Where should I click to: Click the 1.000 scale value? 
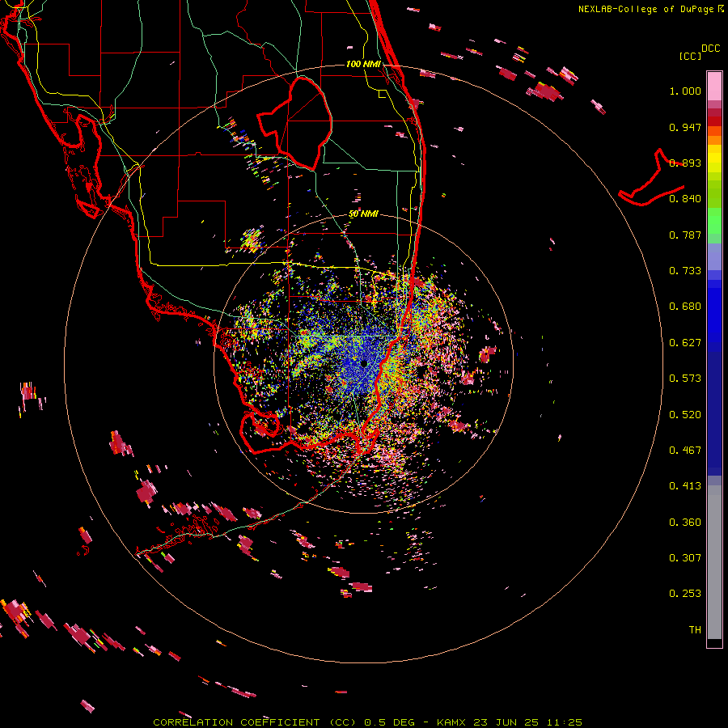pos(685,91)
